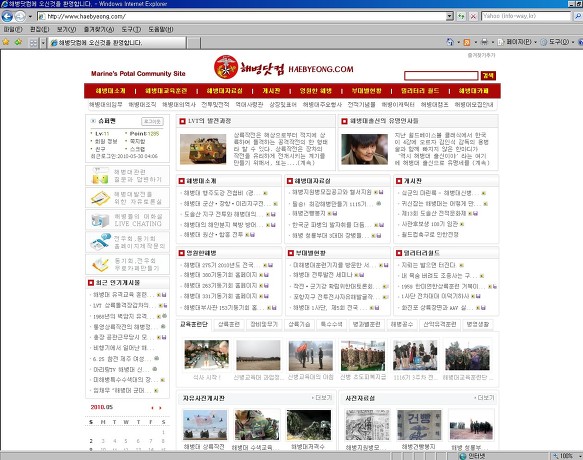Click the homepage production inquiry banner icon

click(x=100, y=242)
